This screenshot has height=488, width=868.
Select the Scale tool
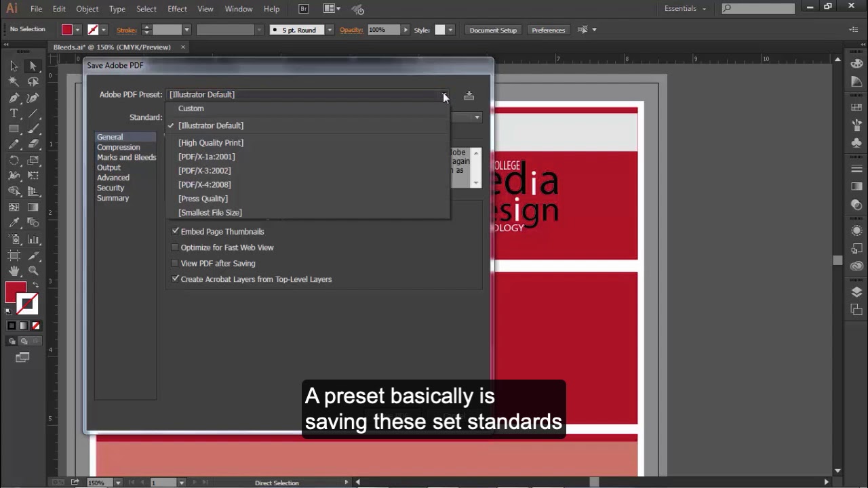(33, 161)
